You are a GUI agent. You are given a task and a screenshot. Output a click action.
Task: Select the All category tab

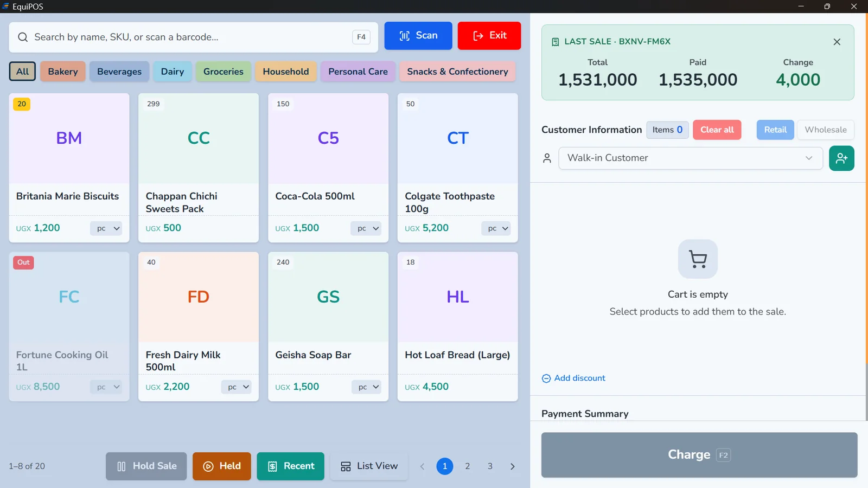(x=23, y=72)
